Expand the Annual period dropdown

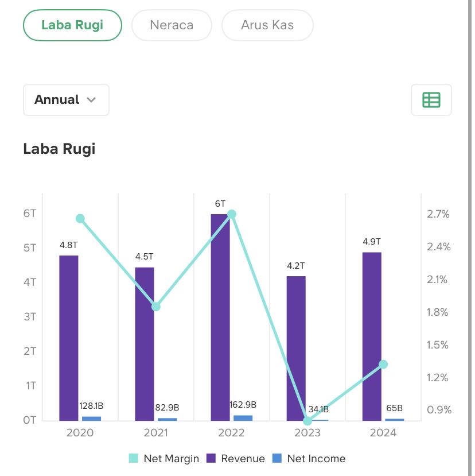tap(66, 100)
